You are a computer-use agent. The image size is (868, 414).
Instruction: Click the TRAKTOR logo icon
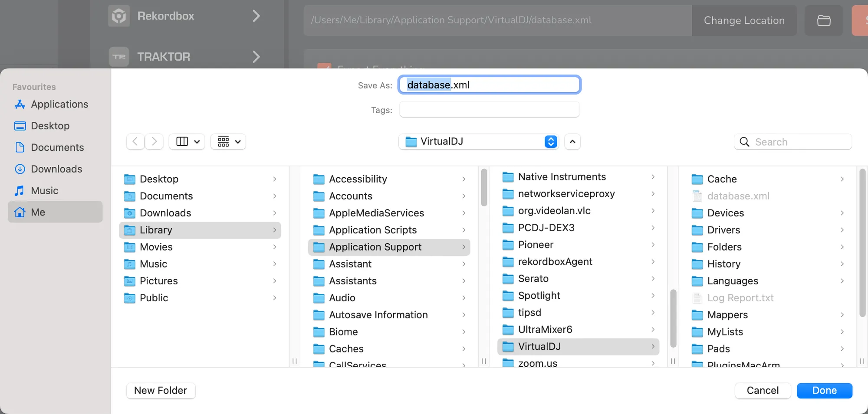118,57
